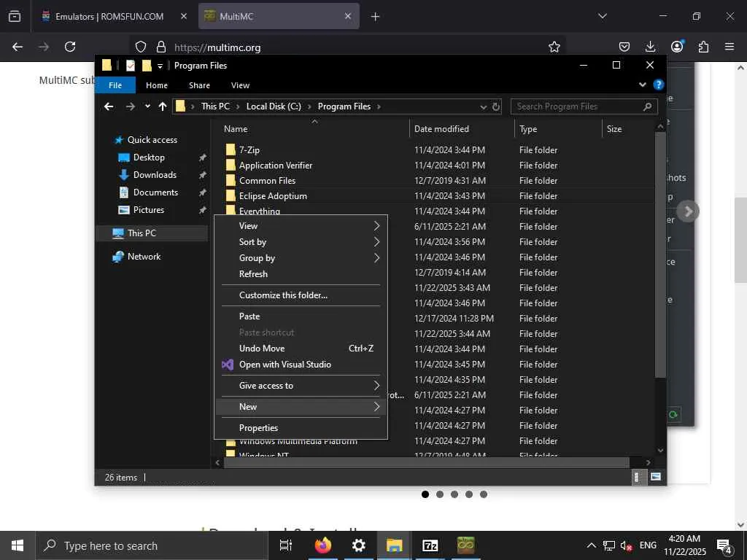The height and width of the screenshot is (560, 747).
Task: Click the Explorer horizontal scrollbar
Action: click(x=426, y=462)
